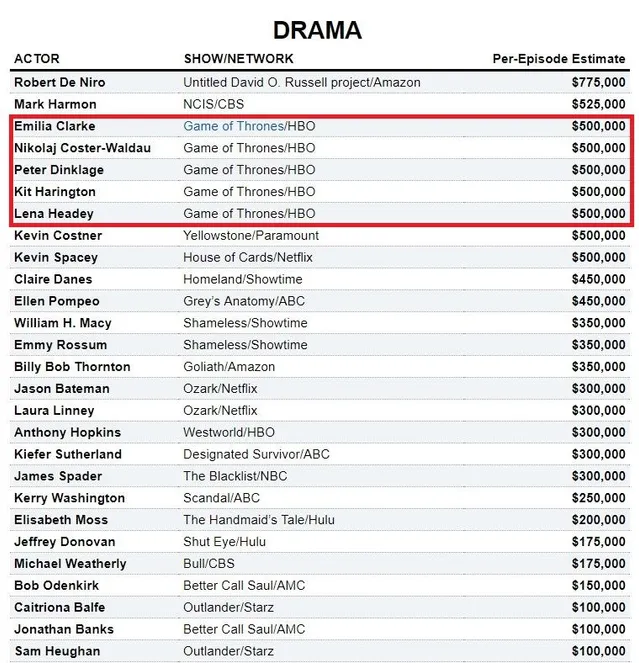Open the blue Game of Thrones link

233,126
